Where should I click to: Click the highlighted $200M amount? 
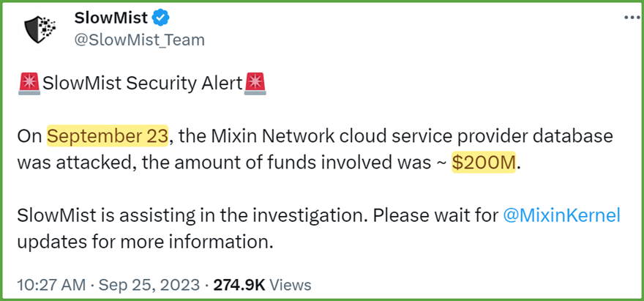[484, 163]
